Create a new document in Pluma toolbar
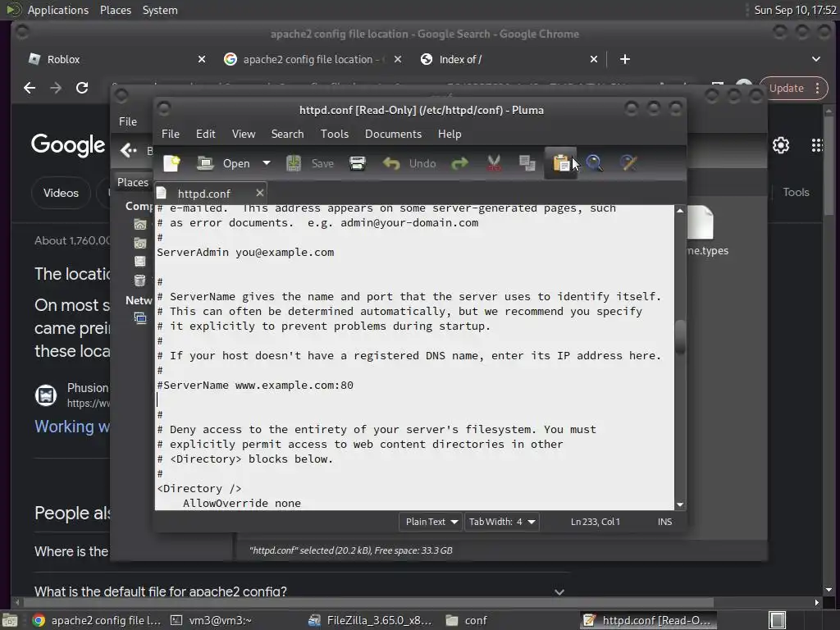This screenshot has width=840, height=630. 171,163
